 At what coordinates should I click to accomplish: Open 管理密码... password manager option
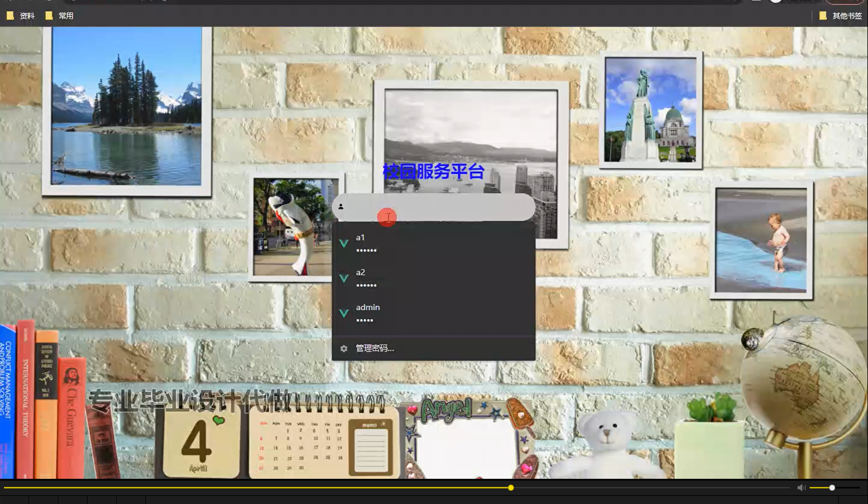tap(433, 348)
